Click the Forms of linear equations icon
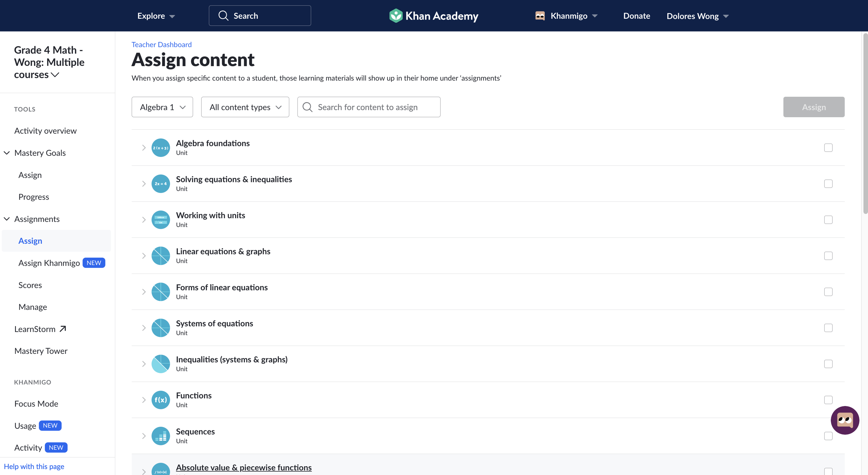 [x=161, y=292]
